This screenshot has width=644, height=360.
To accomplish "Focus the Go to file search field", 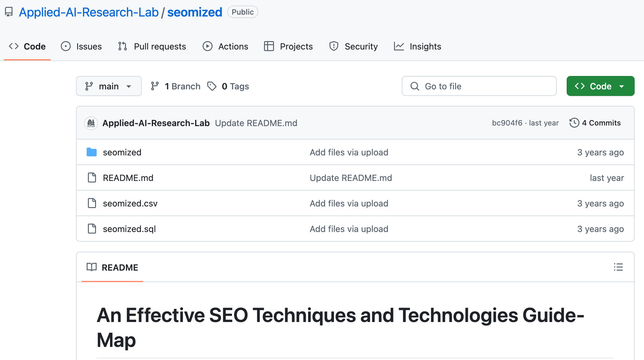I will [x=479, y=86].
